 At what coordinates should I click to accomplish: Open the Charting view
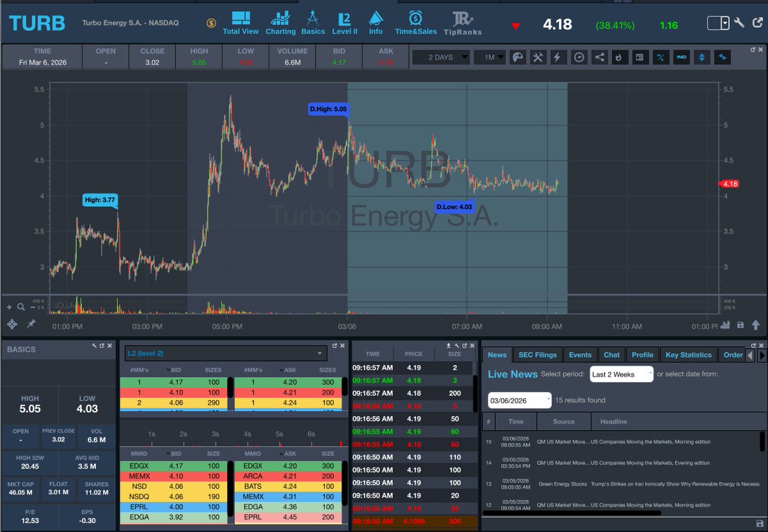280,22
